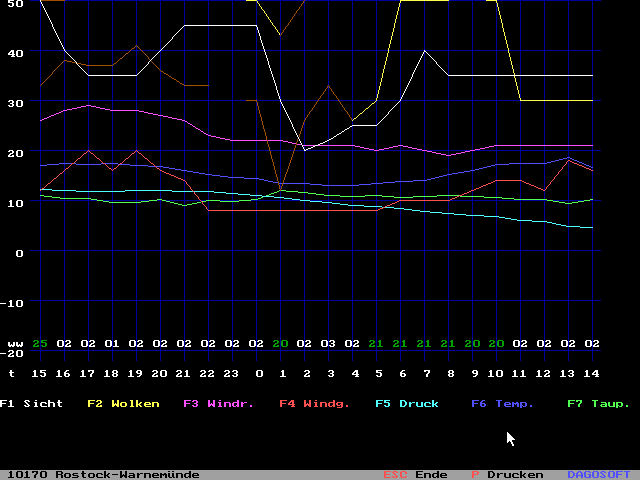Screen dimensions: 640x480
Task: Click hour 12 on the time axis
Action: tap(544, 372)
